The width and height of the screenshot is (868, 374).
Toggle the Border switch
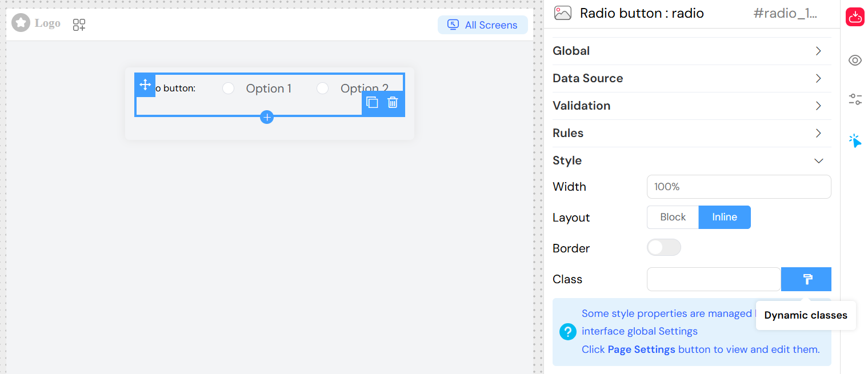(663, 247)
